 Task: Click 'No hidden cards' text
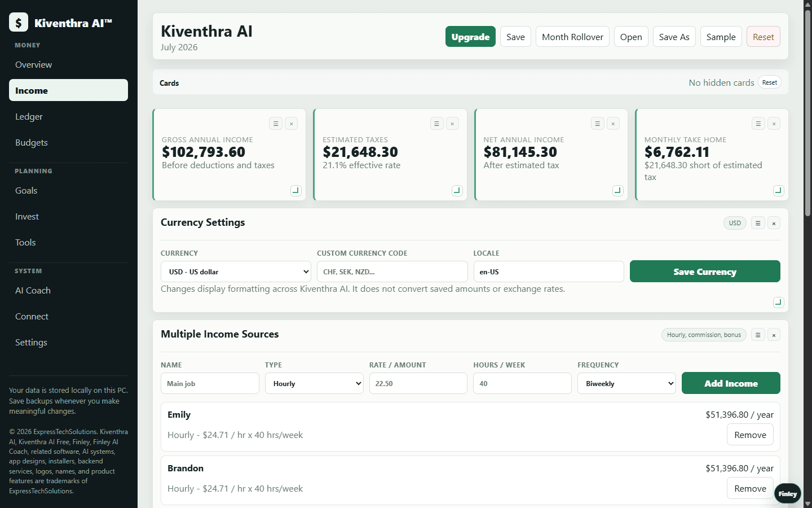pos(721,82)
